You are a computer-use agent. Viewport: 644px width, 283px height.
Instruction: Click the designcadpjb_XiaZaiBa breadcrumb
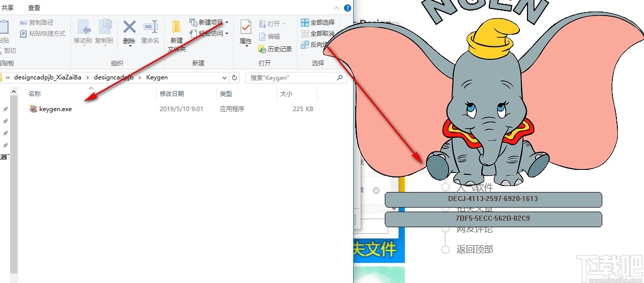tap(48, 77)
